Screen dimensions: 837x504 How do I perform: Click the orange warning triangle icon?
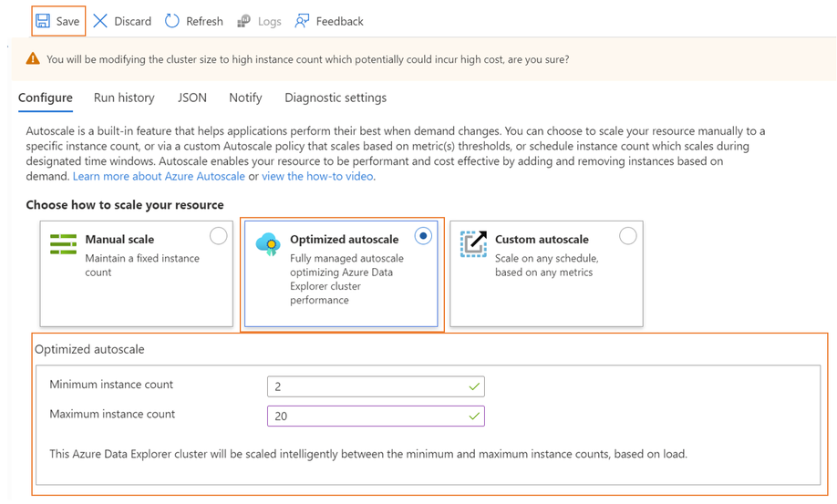pos(33,59)
